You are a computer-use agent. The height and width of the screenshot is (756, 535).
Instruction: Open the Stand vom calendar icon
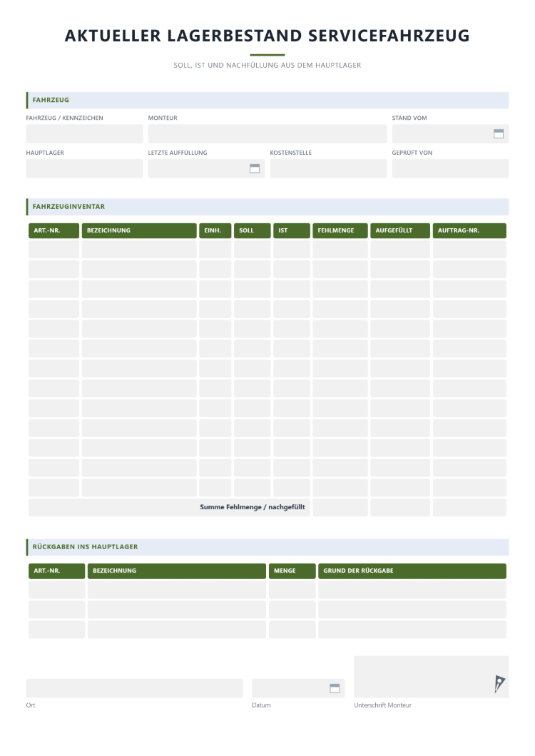(499, 134)
